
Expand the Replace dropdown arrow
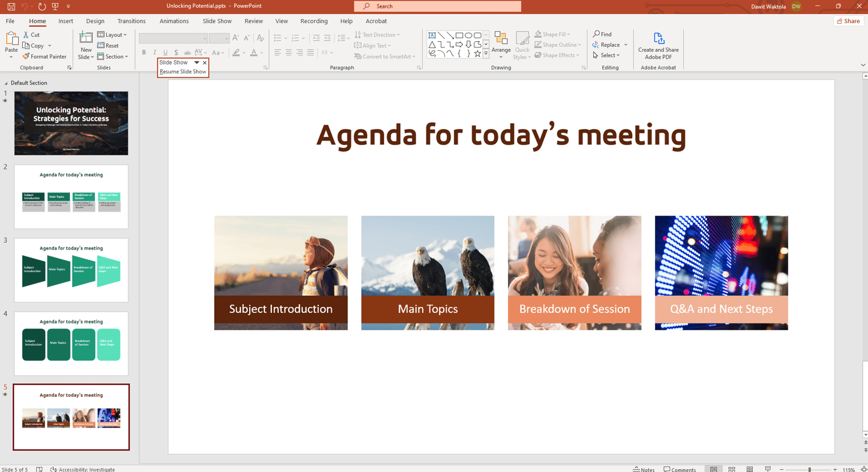pyautogui.click(x=626, y=45)
